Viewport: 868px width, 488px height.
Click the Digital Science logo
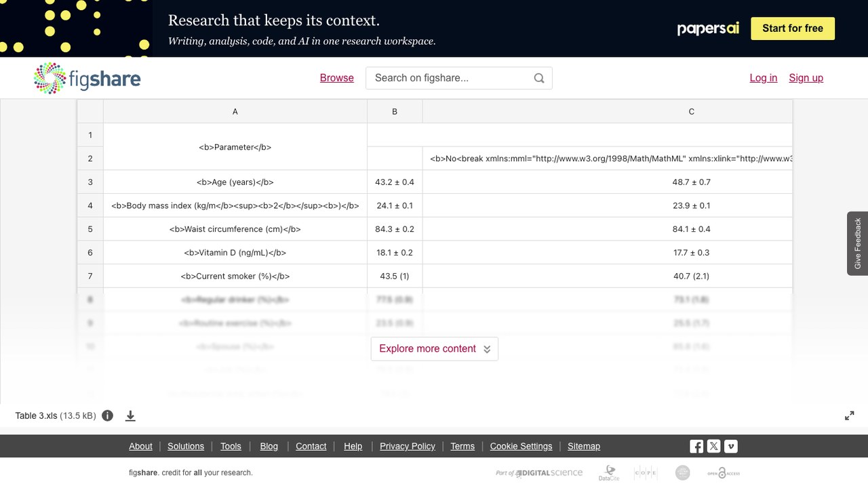click(x=539, y=472)
